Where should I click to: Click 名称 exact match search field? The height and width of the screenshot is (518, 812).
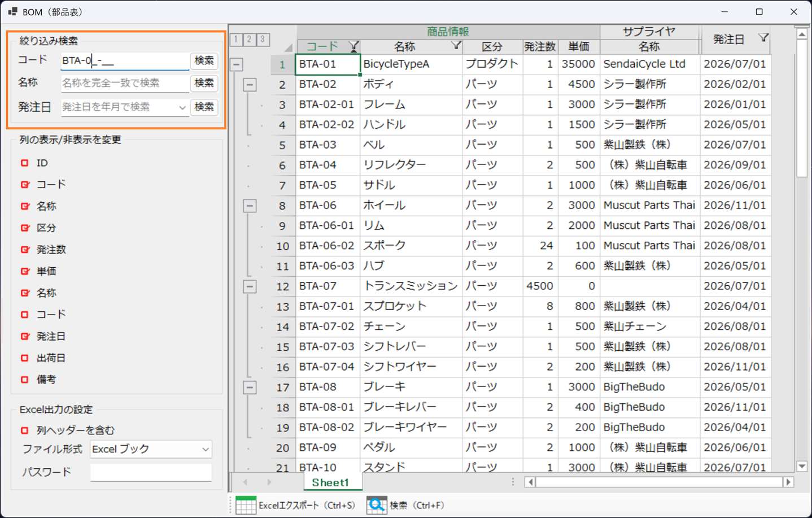(125, 83)
